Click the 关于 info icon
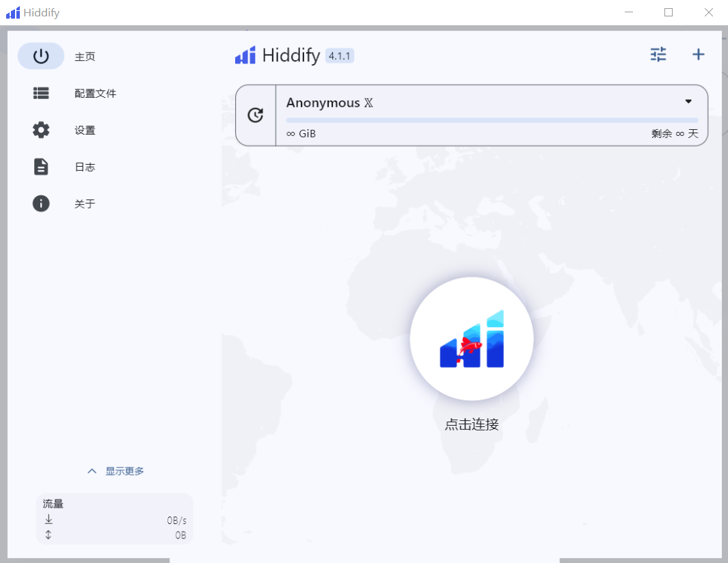The image size is (728, 563). coord(41,203)
